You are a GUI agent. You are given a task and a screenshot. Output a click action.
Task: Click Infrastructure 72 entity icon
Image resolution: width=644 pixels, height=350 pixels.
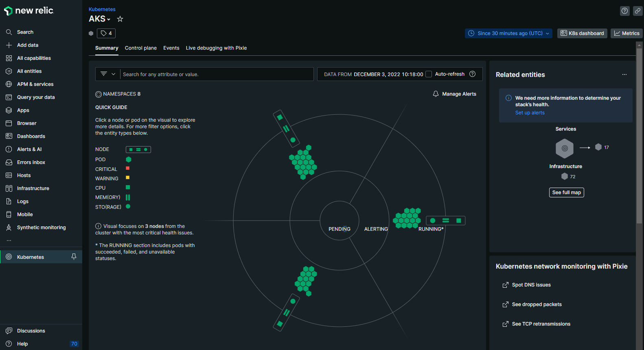click(565, 176)
